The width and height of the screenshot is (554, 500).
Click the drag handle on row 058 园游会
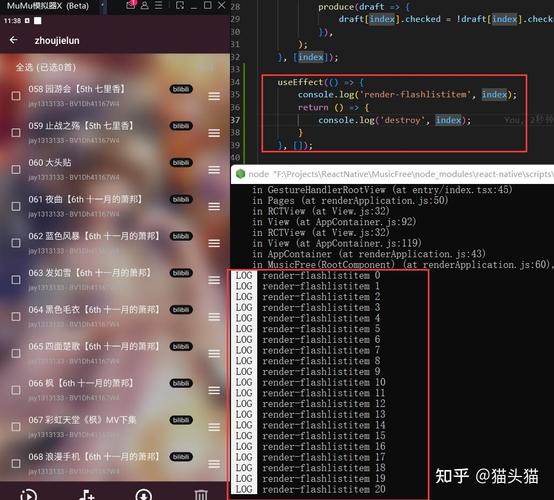tap(214, 96)
